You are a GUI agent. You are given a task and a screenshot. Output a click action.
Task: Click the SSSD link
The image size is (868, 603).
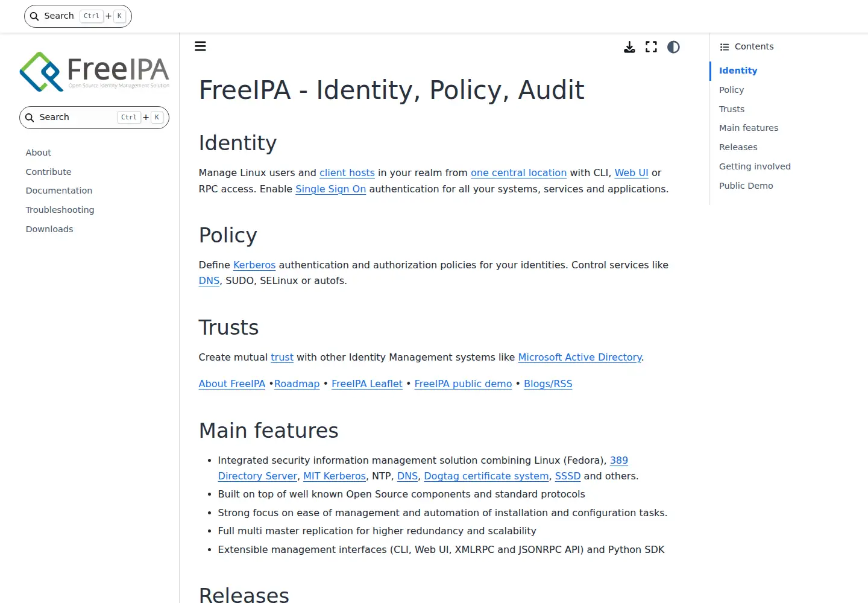click(568, 476)
